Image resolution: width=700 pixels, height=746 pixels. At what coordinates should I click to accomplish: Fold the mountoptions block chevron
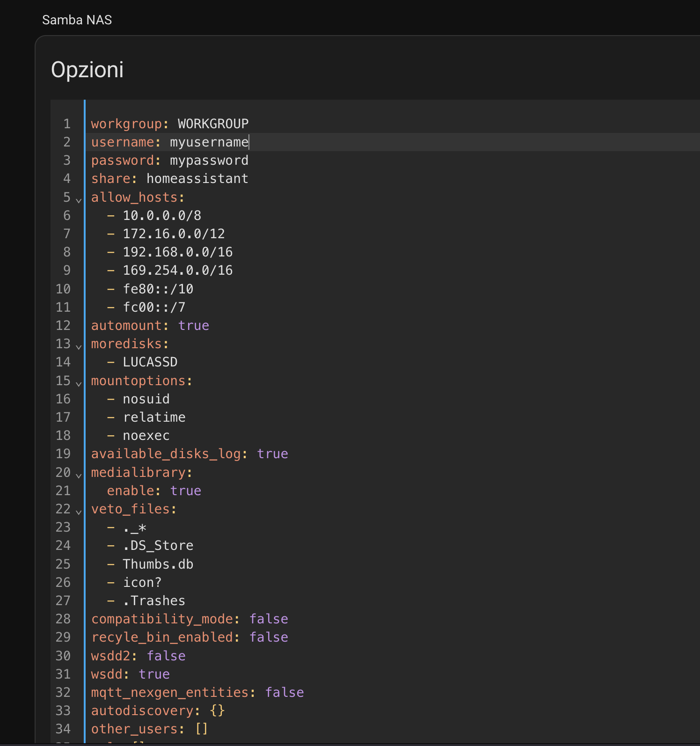(79, 383)
